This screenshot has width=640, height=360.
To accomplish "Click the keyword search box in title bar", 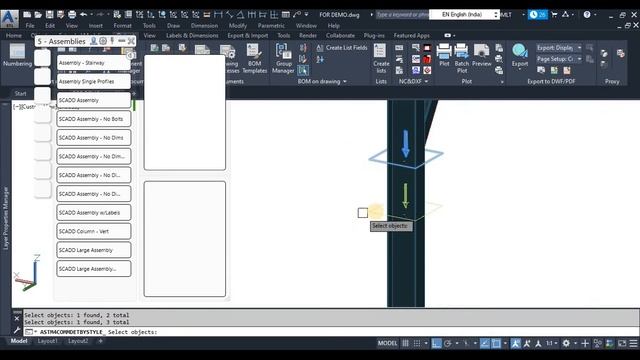I will pyautogui.click(x=402, y=15).
